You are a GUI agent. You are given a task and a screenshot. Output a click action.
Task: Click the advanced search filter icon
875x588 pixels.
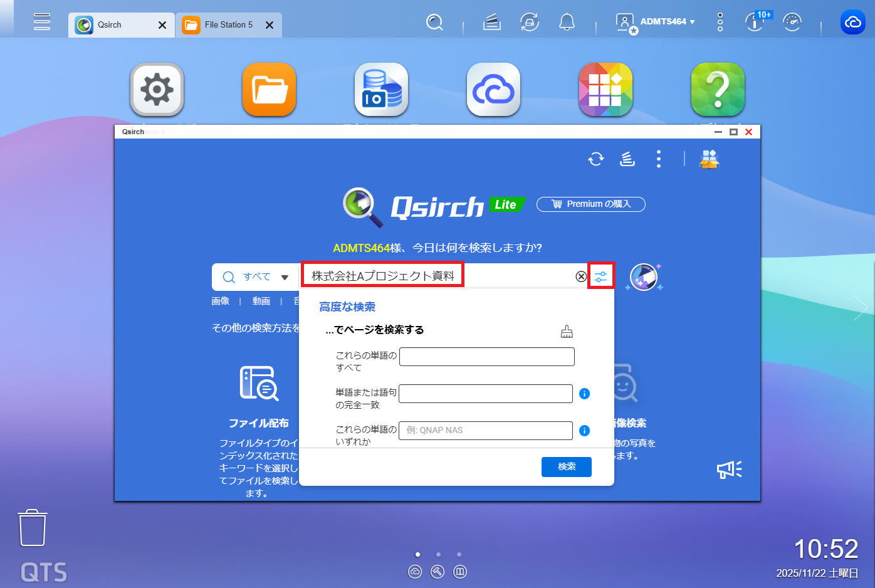[600, 276]
